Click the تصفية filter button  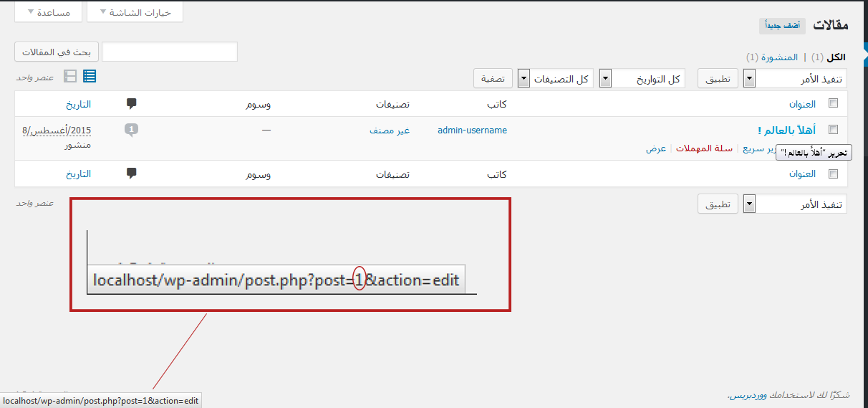(493, 79)
